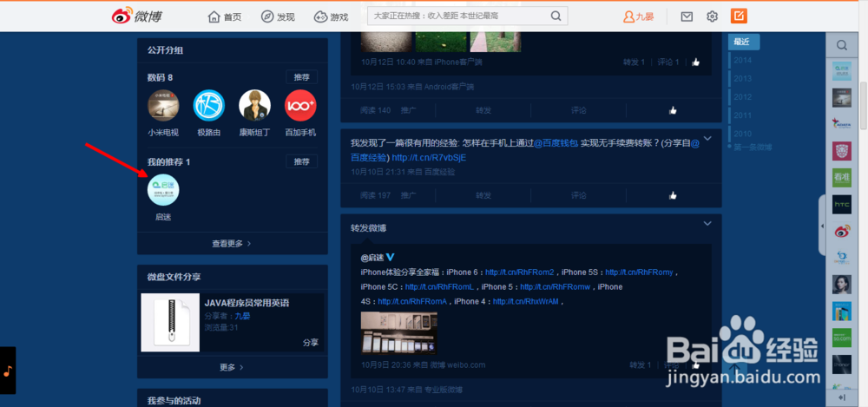Click 转发 on post with 阅读 140
The width and height of the screenshot is (868, 407).
(x=483, y=110)
